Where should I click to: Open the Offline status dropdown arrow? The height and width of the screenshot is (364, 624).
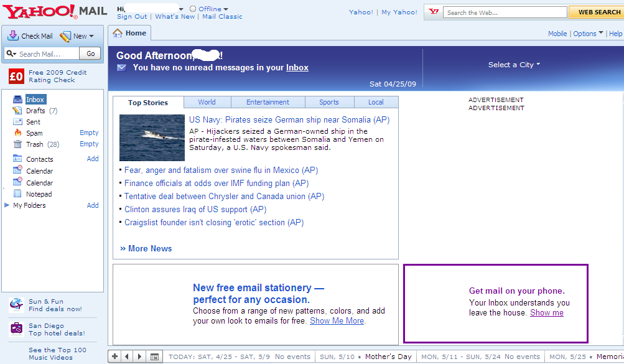click(x=226, y=9)
